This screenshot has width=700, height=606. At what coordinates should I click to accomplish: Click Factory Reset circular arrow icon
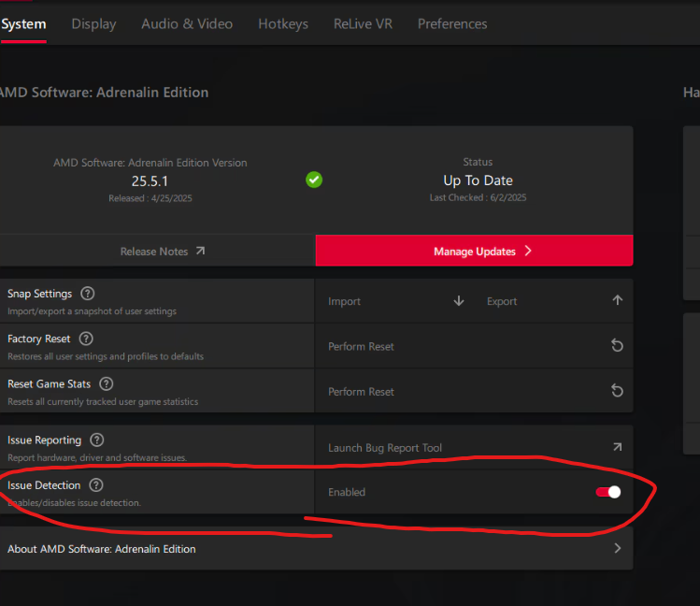point(617,345)
